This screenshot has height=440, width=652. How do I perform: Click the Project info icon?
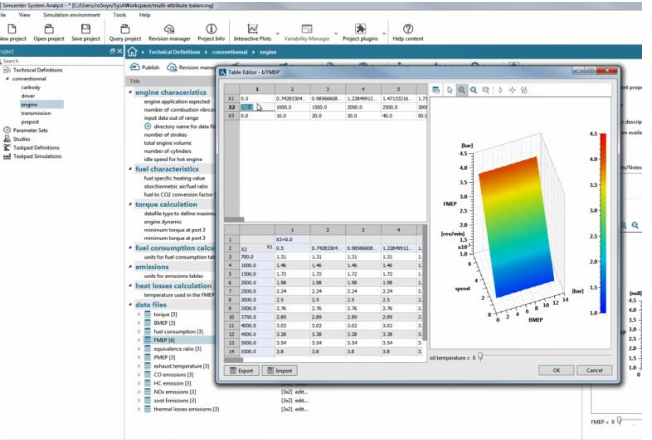[x=211, y=29]
